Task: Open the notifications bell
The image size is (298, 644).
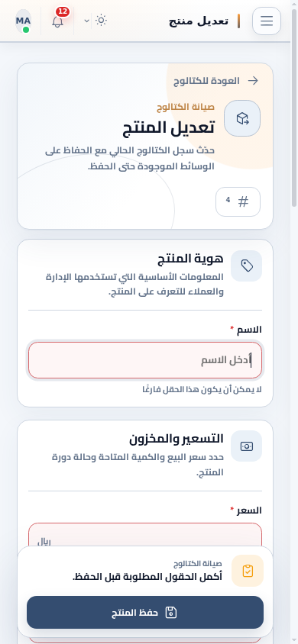Action: [58, 21]
